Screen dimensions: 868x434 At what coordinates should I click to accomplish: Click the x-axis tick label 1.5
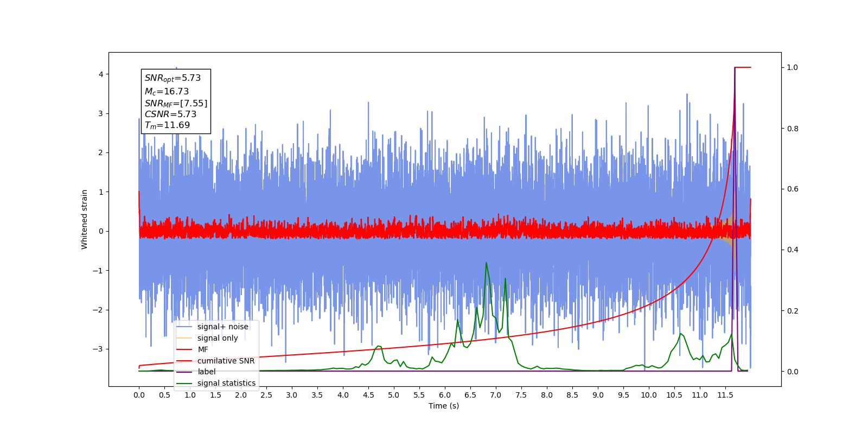[215, 395]
